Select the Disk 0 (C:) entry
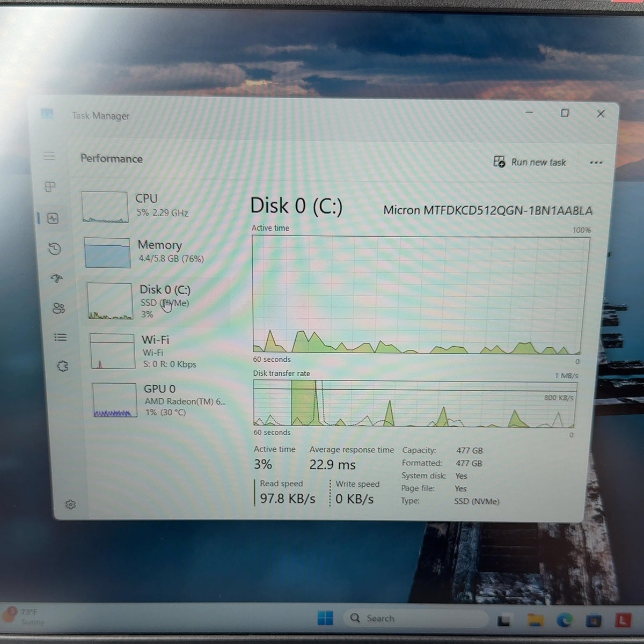This screenshot has width=644, height=644. click(x=158, y=301)
